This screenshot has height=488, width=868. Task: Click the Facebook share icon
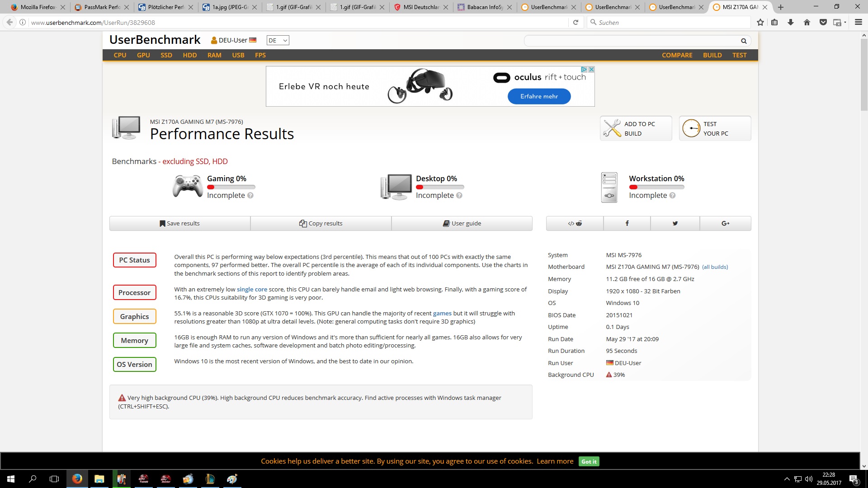coord(627,223)
